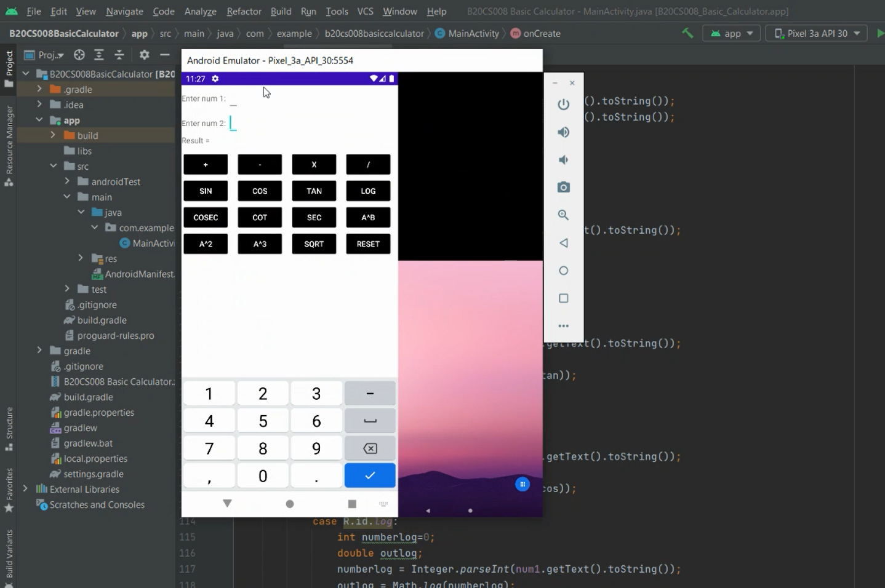Screen dimensions: 885x588
Task: Expand the res folder in the Project tree
Action: coord(80,258)
